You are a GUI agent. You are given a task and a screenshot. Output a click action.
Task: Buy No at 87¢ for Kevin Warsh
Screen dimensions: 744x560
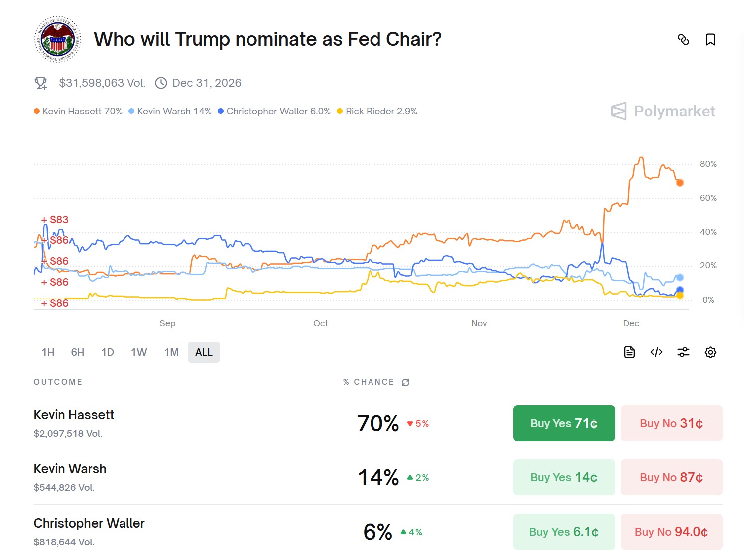coord(671,477)
